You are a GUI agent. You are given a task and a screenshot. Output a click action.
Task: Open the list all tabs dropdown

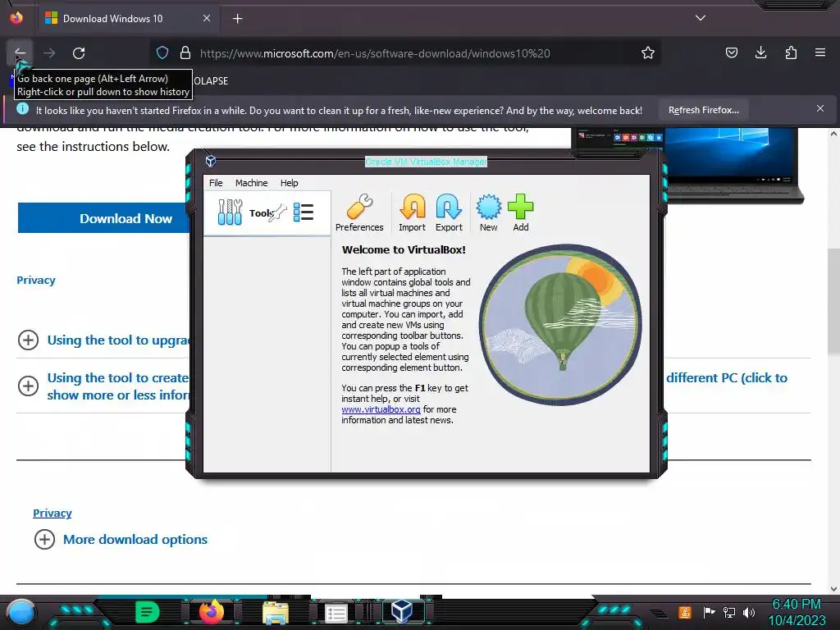[x=701, y=18]
